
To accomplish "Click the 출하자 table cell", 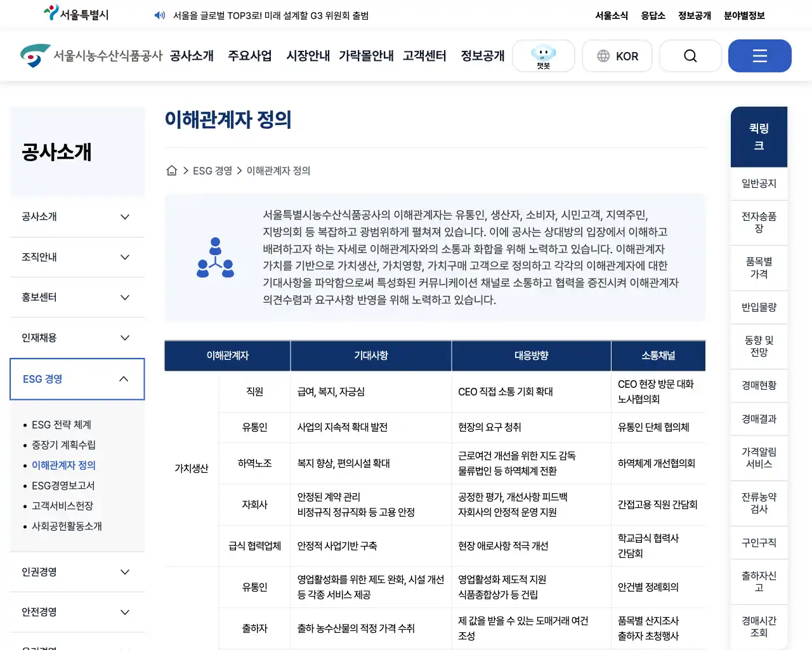I will tap(255, 628).
